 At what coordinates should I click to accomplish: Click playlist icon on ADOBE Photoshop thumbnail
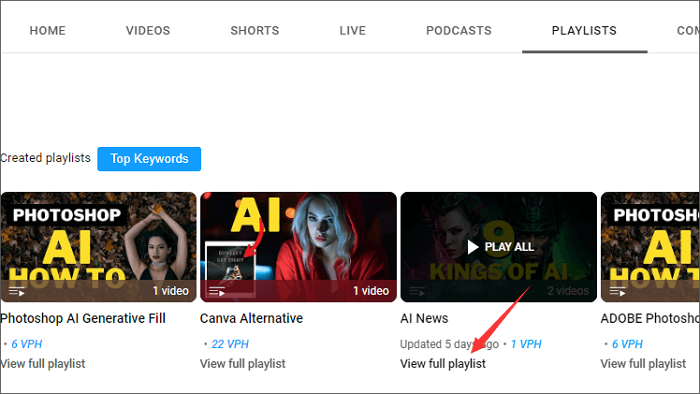point(617,291)
